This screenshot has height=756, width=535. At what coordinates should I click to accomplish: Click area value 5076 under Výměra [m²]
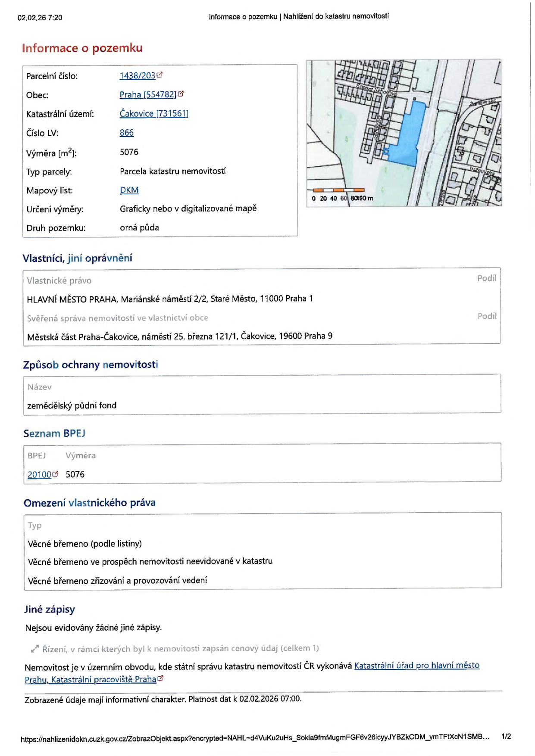(x=129, y=152)
